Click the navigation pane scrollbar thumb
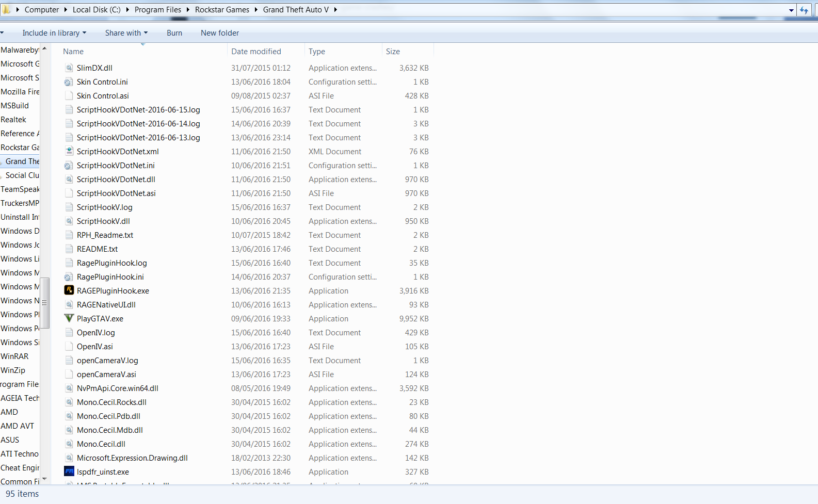818x504 pixels. 44,303
